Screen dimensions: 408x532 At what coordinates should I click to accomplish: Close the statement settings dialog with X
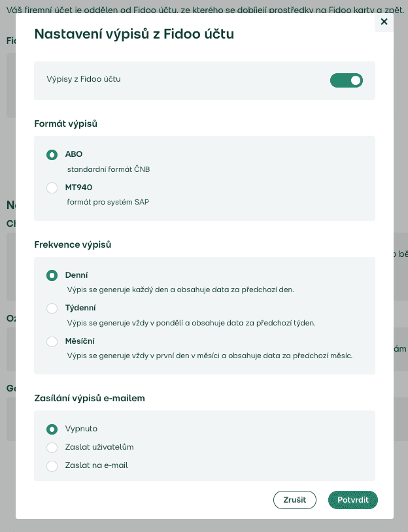coord(384,22)
